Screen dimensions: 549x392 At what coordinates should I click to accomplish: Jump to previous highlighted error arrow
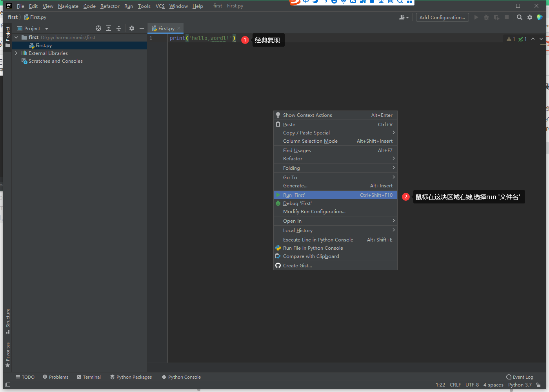(x=533, y=39)
